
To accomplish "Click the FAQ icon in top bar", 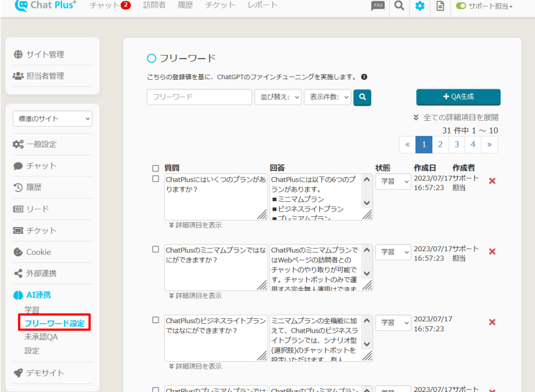I will (x=378, y=6).
